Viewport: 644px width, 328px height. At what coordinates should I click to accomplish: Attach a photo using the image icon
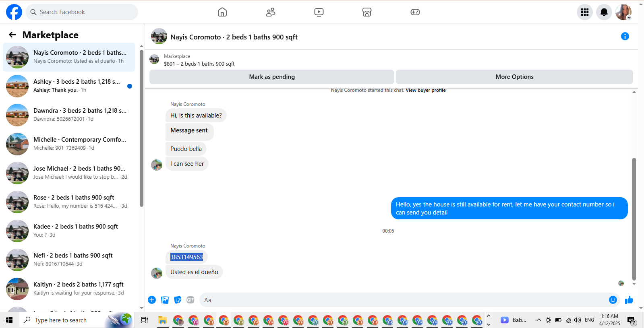tap(165, 300)
